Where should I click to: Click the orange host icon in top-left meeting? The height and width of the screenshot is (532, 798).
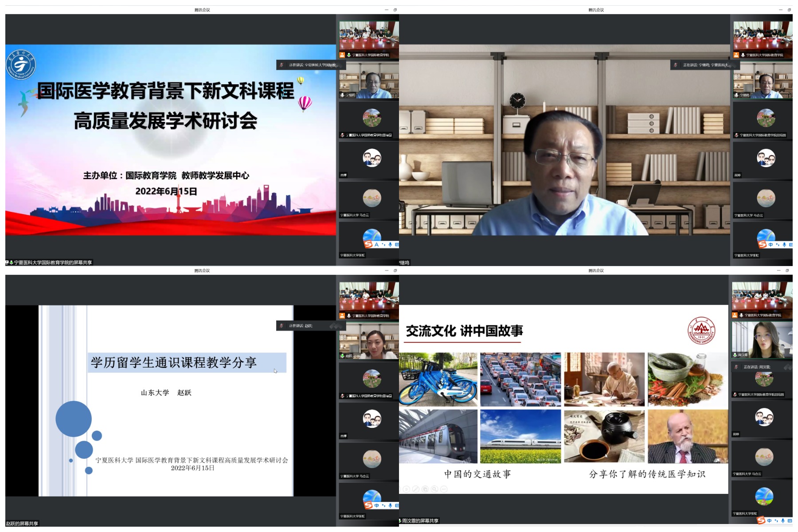(x=342, y=55)
